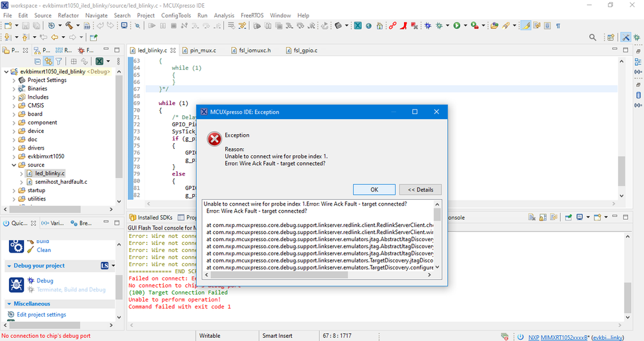Open the LS probe dropdown in Quickstart

113,266
